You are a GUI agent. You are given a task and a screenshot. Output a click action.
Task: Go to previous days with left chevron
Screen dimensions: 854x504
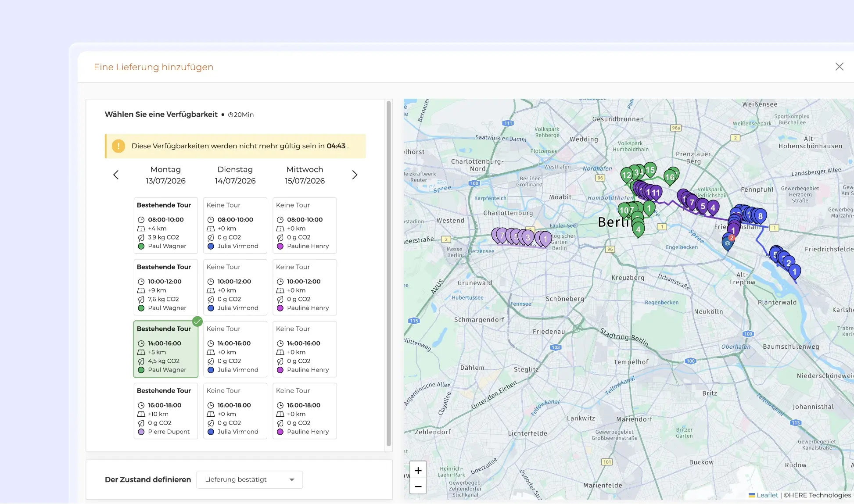(116, 175)
